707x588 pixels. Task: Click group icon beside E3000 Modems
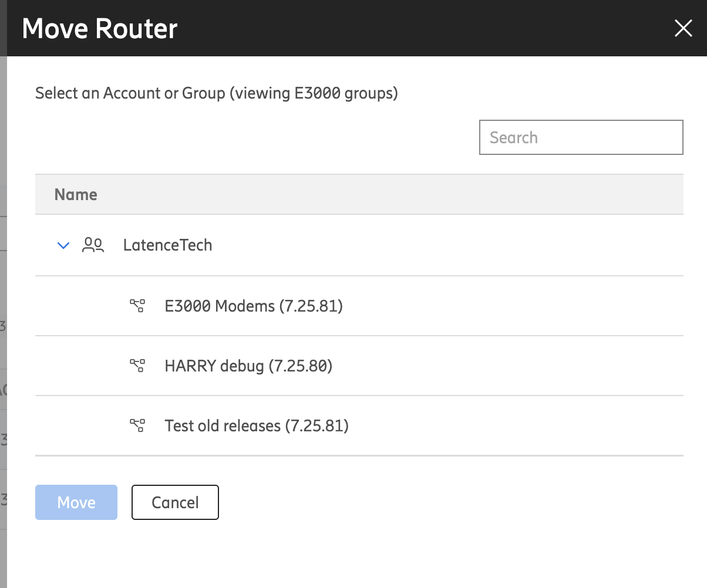tap(137, 306)
